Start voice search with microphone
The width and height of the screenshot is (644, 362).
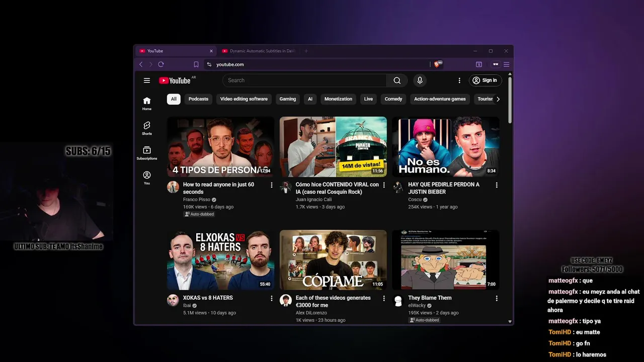point(420,80)
